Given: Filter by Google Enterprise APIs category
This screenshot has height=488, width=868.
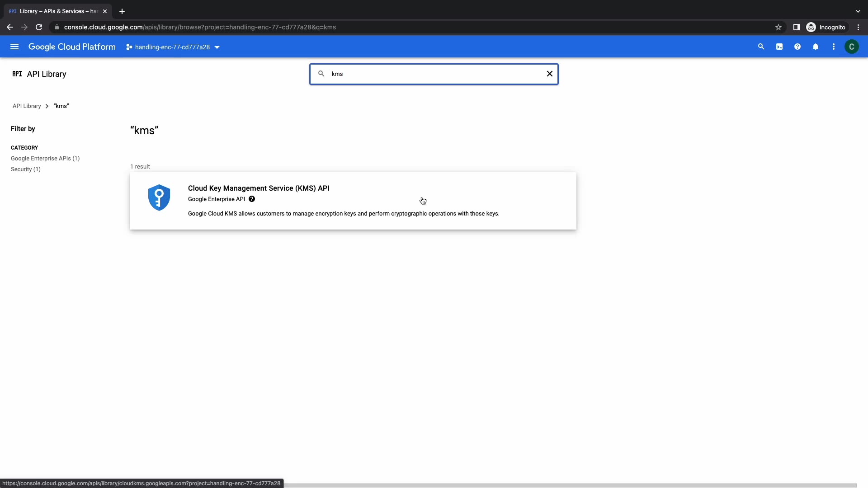Looking at the screenshot, I should tap(45, 159).
